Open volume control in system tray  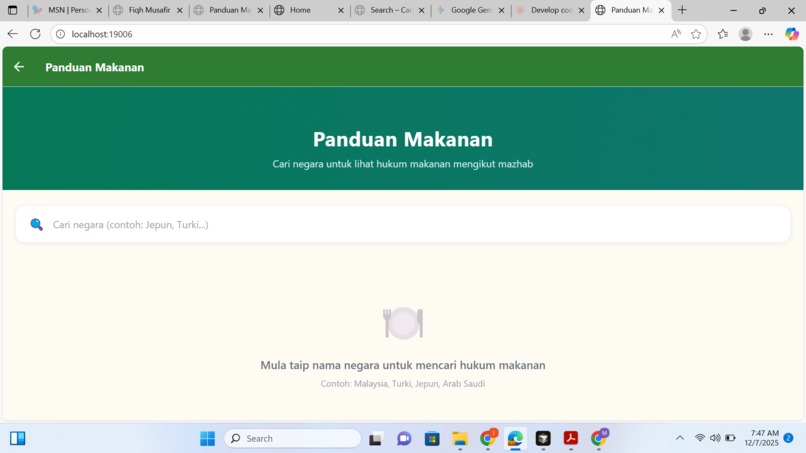point(715,438)
